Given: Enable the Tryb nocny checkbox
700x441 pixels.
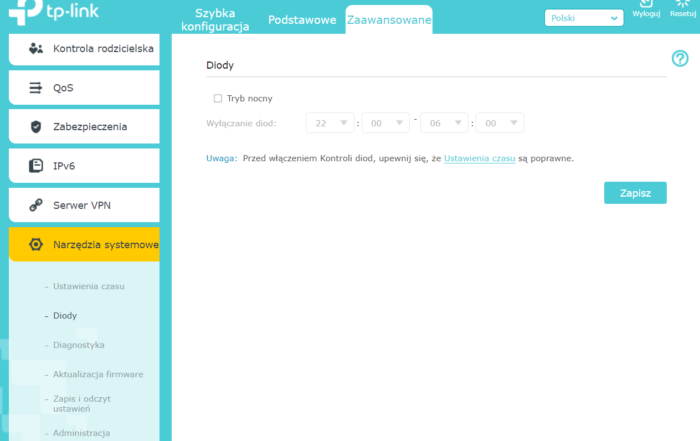Looking at the screenshot, I should click(218, 98).
